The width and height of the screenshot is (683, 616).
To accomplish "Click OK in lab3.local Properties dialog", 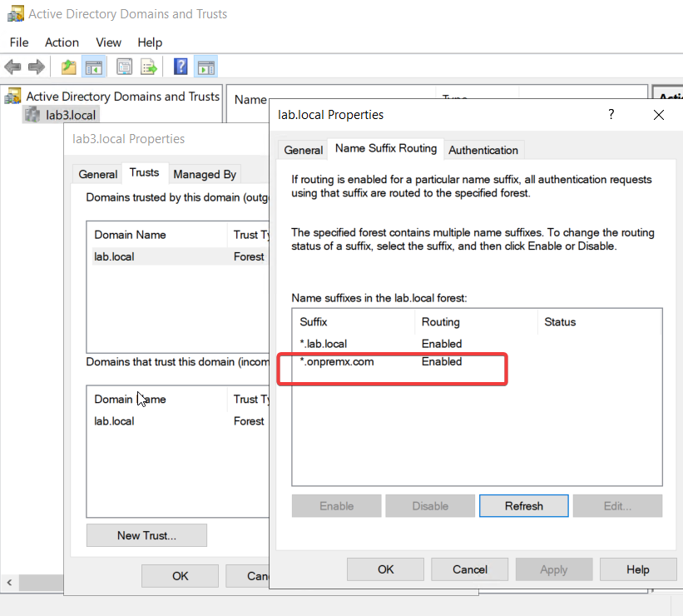I will coord(180,576).
